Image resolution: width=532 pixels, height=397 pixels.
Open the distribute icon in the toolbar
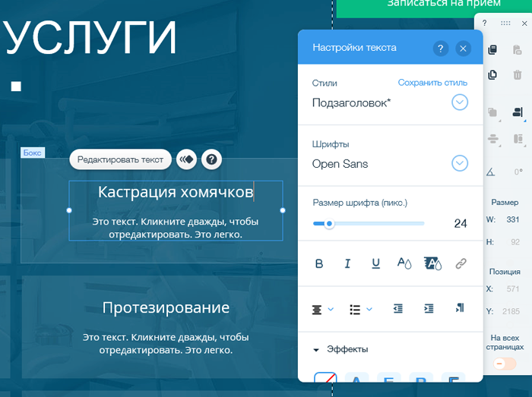pos(493,139)
